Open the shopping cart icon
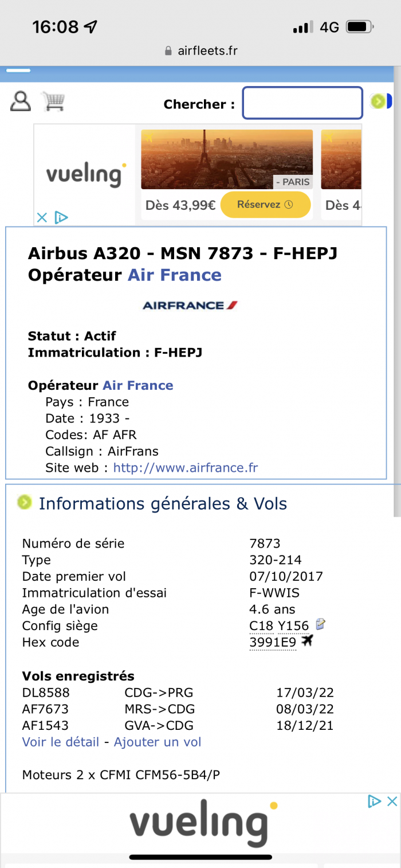The image size is (401, 868). pos(53,101)
